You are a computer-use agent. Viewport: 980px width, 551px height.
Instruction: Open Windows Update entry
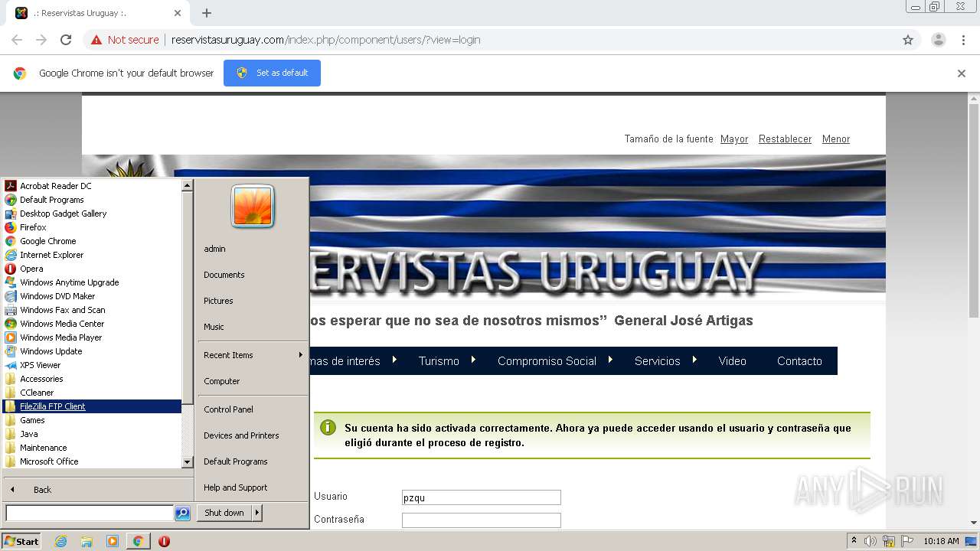[x=51, y=351]
